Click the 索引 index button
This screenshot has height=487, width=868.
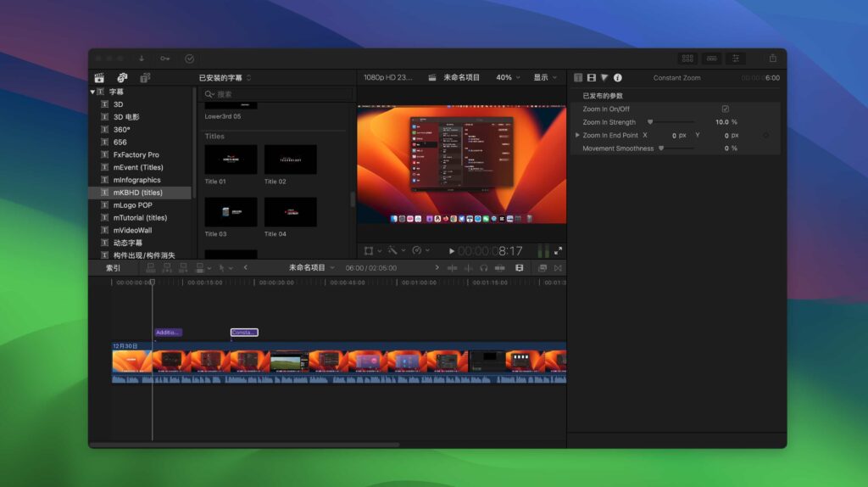pos(113,268)
